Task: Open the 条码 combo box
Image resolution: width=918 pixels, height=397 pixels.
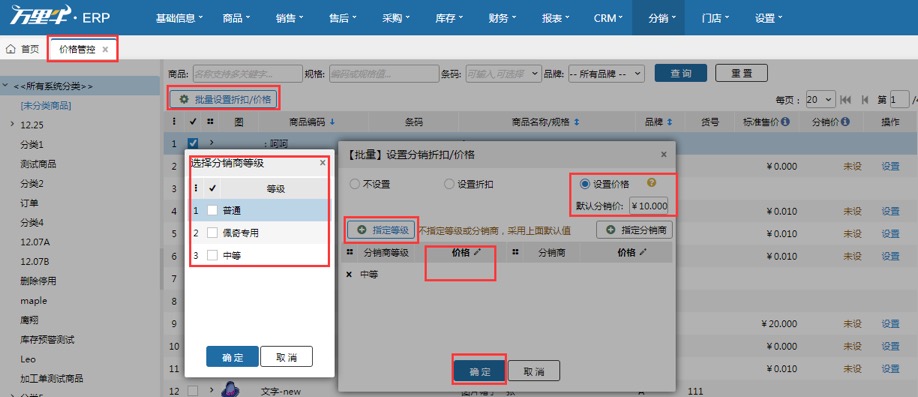Action: pos(503,74)
